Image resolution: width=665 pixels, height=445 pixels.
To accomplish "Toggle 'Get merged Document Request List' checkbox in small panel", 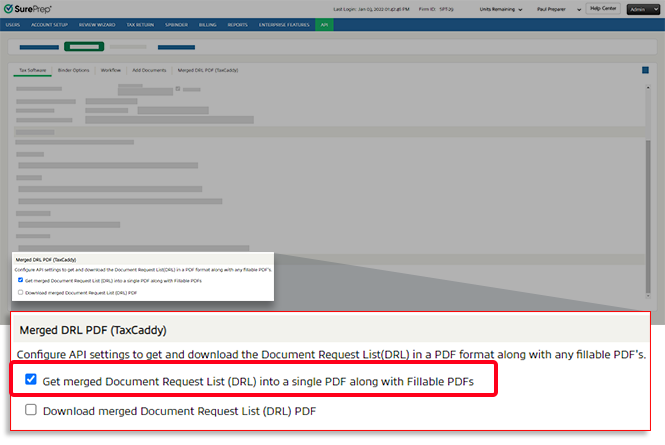I will (x=20, y=280).
